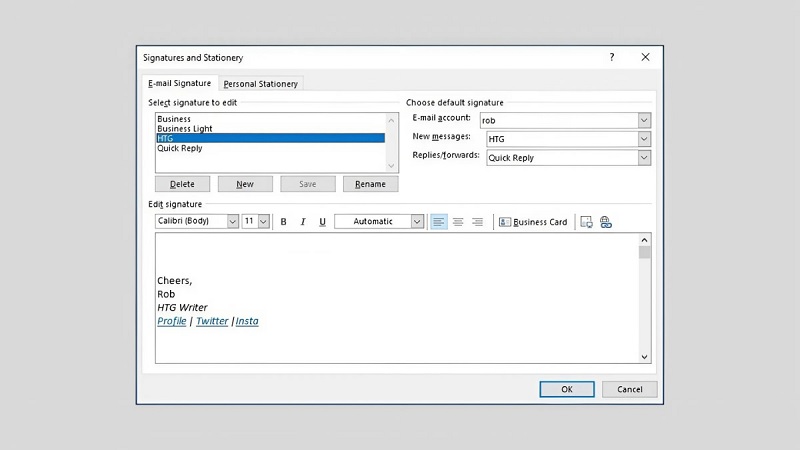Screen dimensions: 800x450
Task: Cancel the signature dialog
Action: [x=630, y=389]
